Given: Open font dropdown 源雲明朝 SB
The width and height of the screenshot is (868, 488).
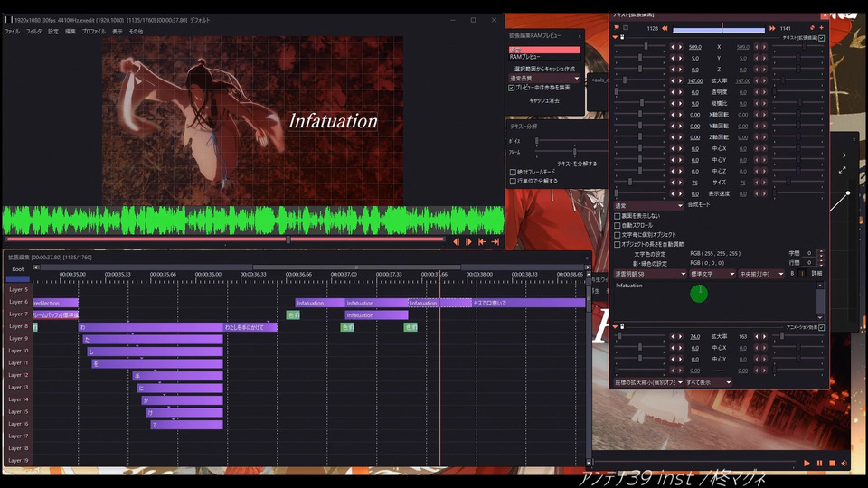Looking at the screenshot, I should coord(650,274).
